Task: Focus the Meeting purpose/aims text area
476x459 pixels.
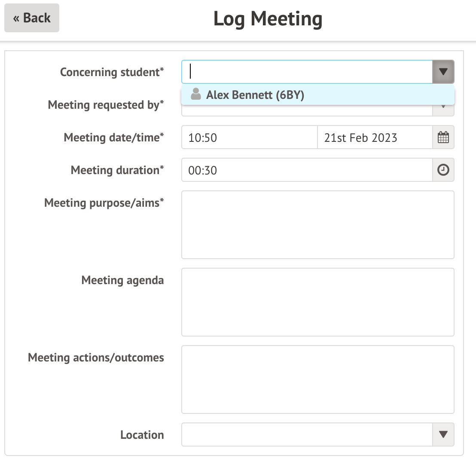Action: pyautogui.click(x=317, y=225)
